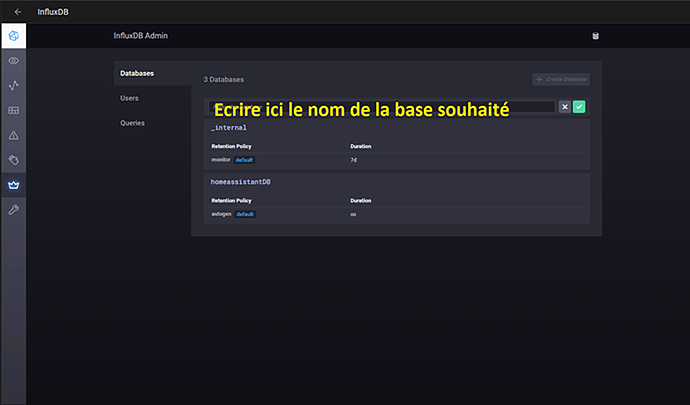Select the homeassistantDB database name
Viewport: 690px width, 405px height.
click(x=241, y=182)
